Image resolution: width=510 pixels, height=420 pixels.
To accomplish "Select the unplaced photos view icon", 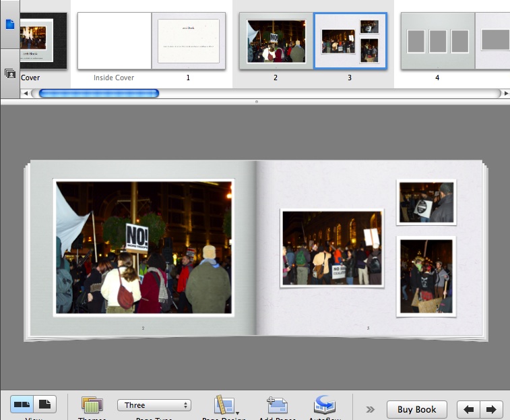I will [10, 74].
